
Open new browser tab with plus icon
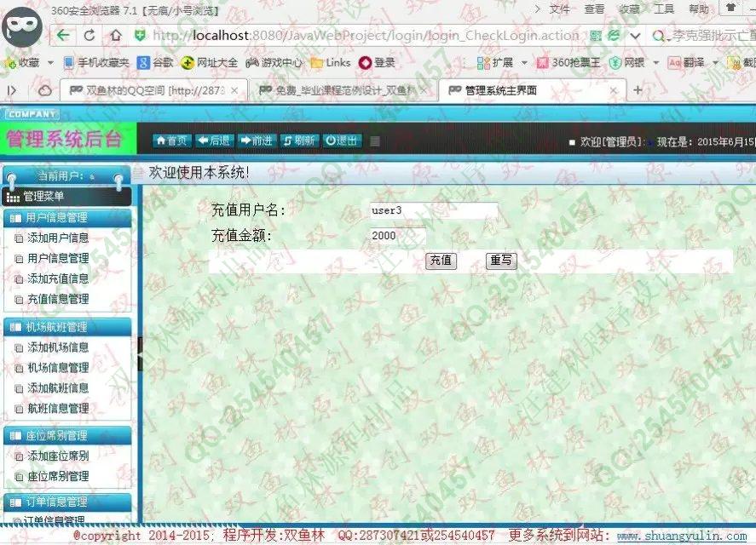638,89
